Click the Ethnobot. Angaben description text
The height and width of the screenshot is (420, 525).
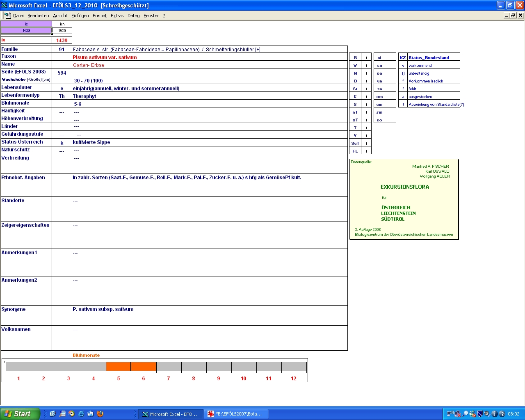(187, 178)
